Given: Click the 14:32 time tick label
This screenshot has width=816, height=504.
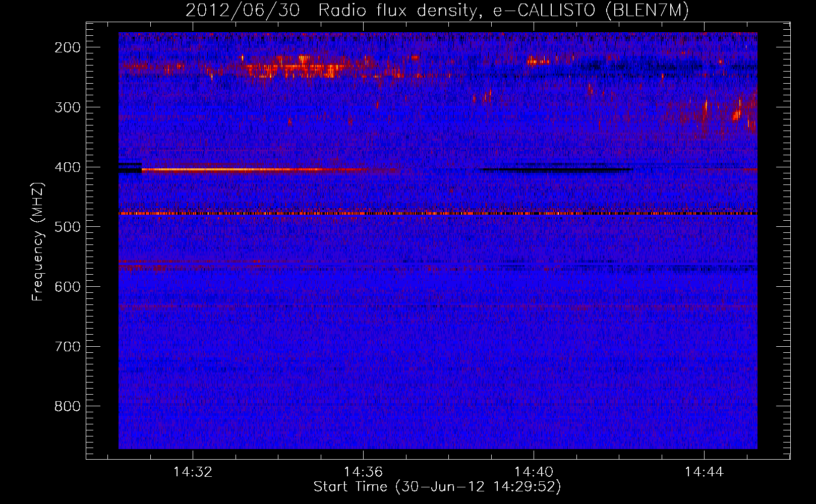Looking at the screenshot, I should click(193, 472).
